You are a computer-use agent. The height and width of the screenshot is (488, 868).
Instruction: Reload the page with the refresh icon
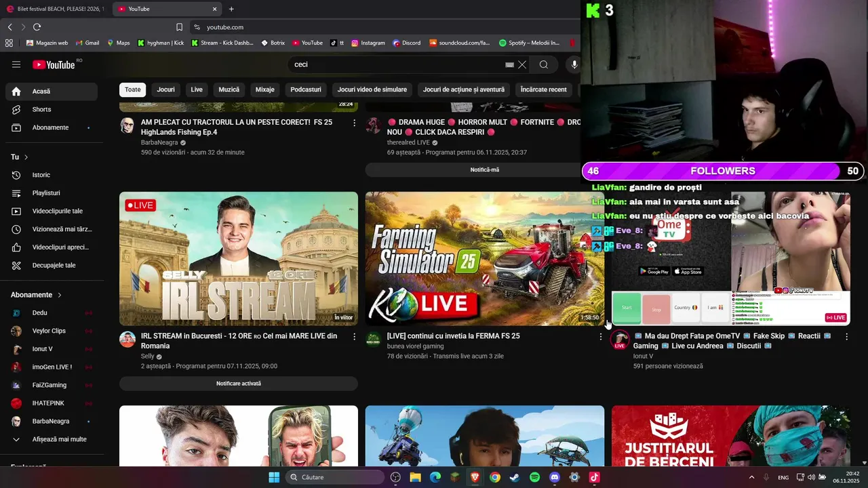[37, 27]
